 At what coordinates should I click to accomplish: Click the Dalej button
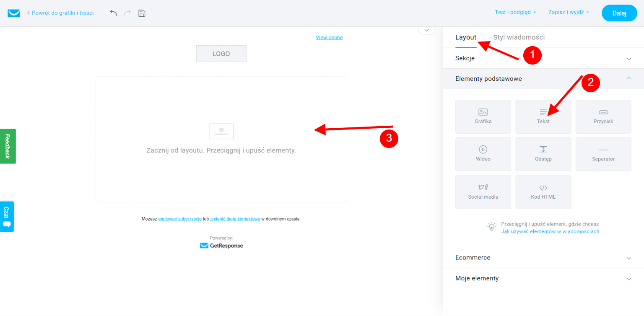[x=619, y=13]
